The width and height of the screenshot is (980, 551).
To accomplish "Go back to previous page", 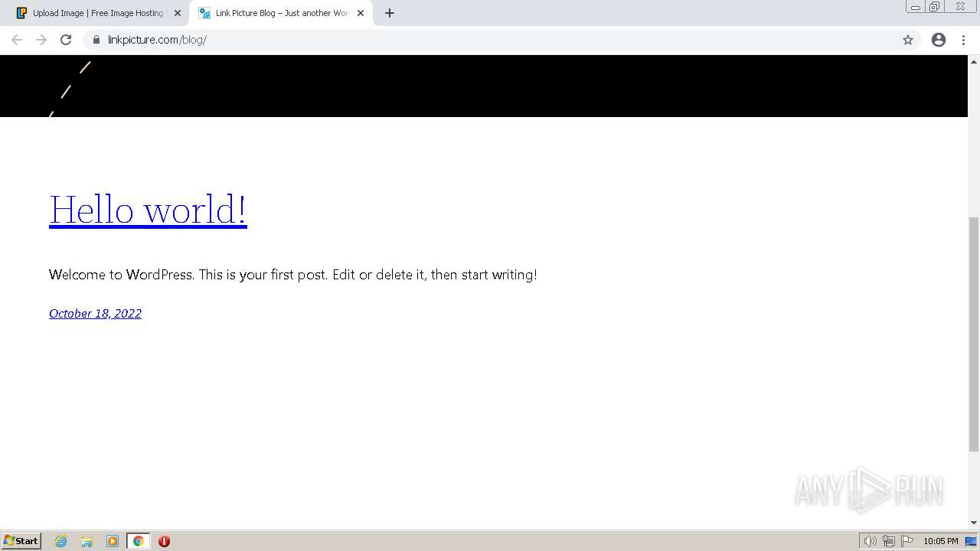I will 17,40.
